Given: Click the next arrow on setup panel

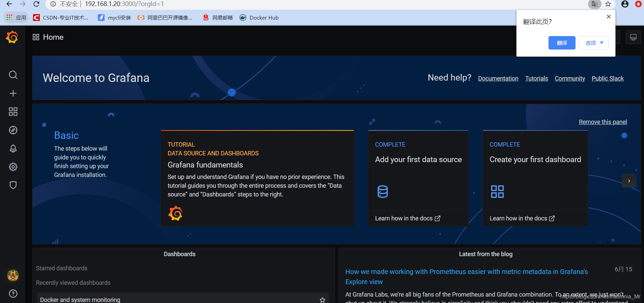Looking at the screenshot, I should (x=629, y=181).
